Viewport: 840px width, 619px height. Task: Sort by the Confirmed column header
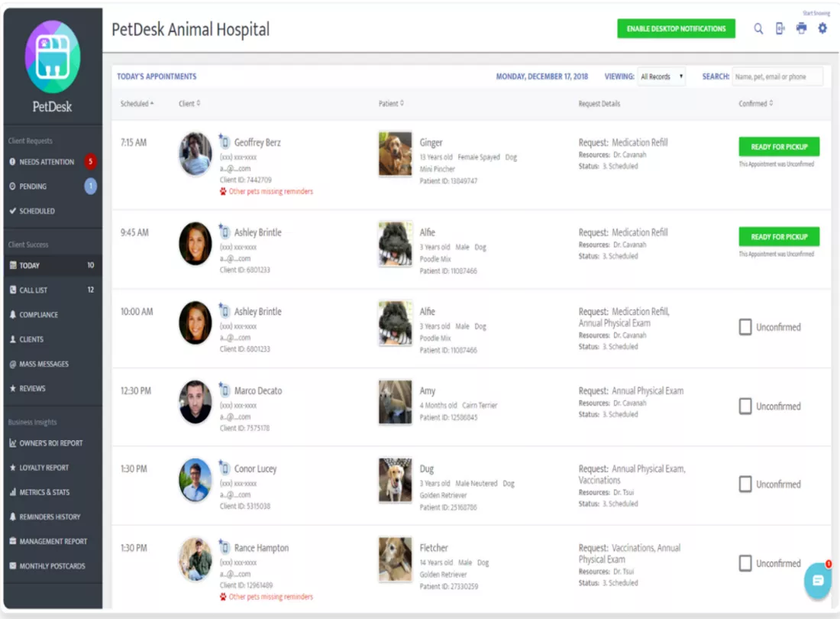[755, 103]
